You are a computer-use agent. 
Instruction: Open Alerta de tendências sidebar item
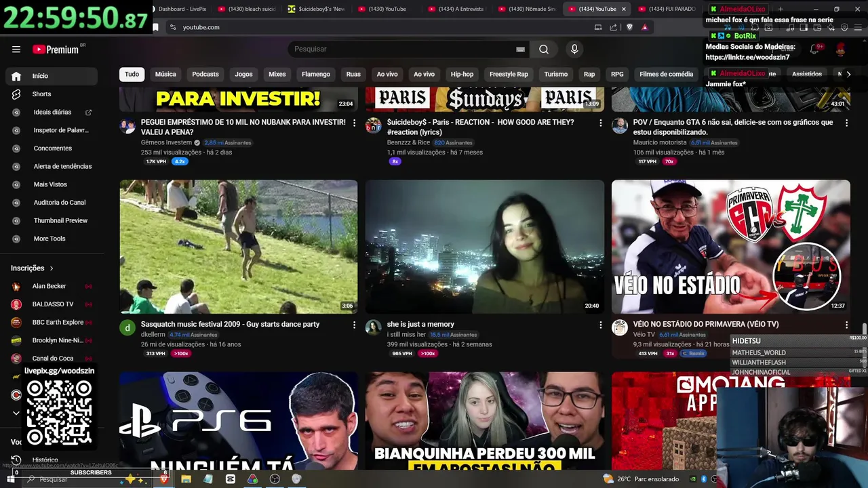pyautogui.click(x=52, y=166)
